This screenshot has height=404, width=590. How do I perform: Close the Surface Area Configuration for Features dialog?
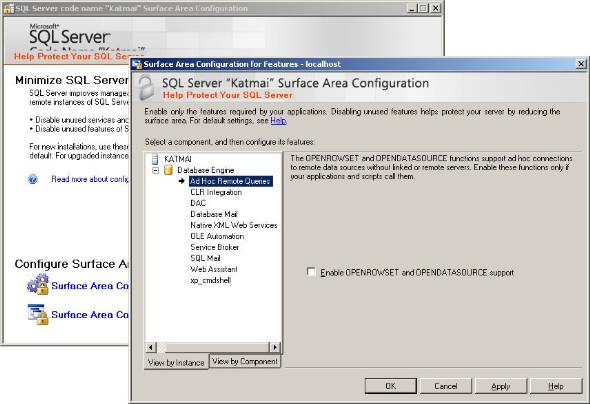[581, 64]
